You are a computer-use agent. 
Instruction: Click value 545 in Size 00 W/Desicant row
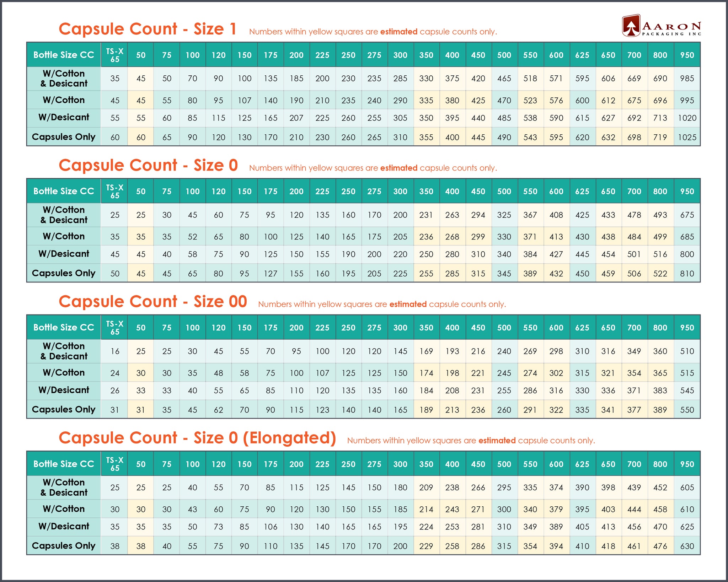(687, 390)
